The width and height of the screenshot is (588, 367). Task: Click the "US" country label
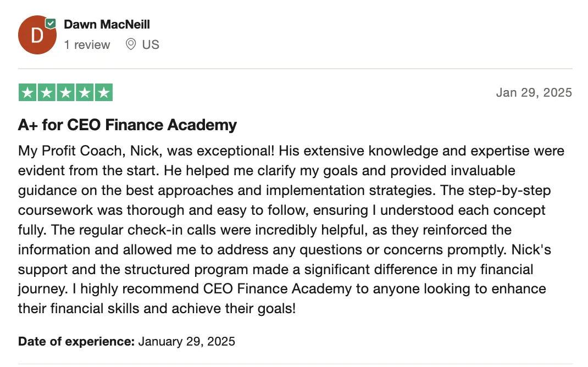(151, 45)
